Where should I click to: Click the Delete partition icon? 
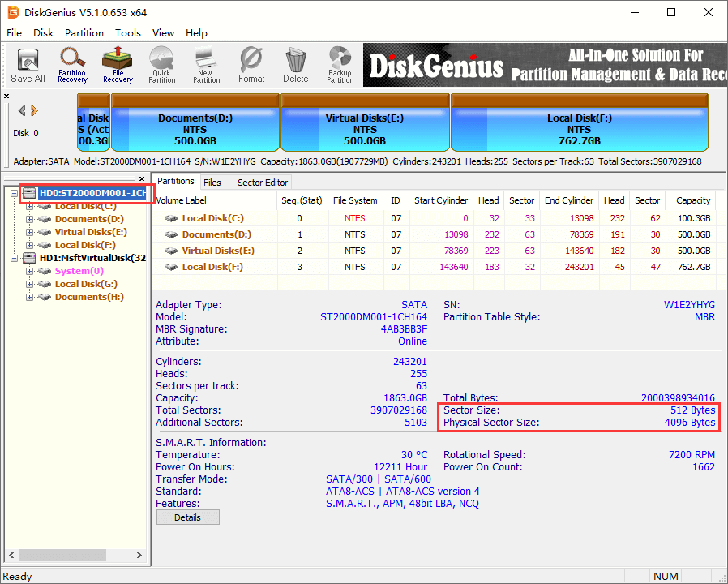[x=295, y=65]
